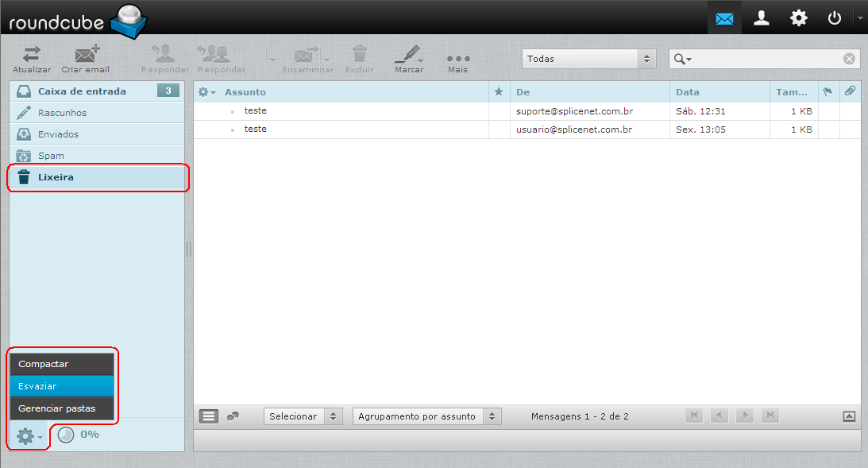Click the unread count badge 3
The height and width of the screenshot is (468, 868).
pos(168,91)
